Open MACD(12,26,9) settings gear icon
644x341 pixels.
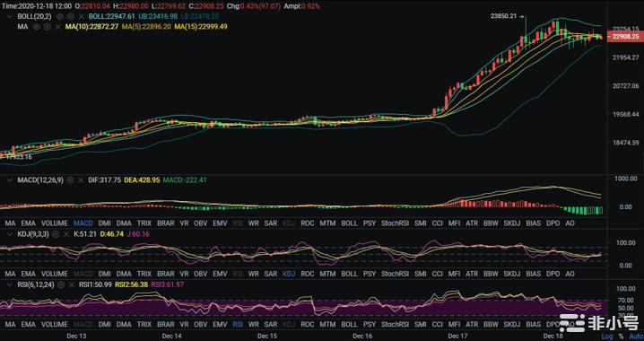point(70,180)
